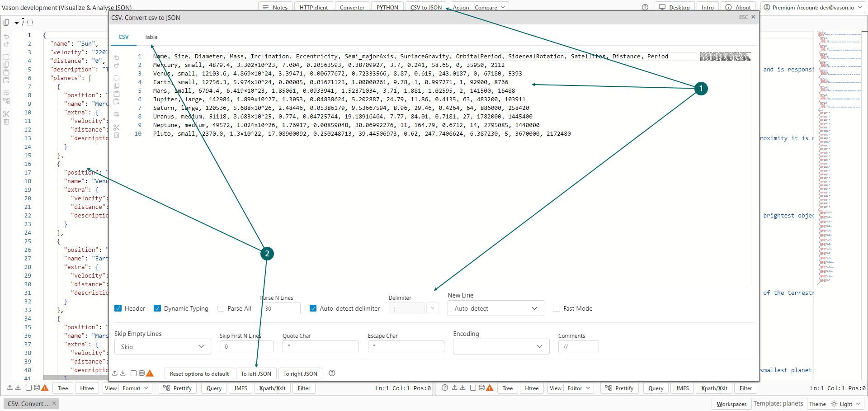Open Action Compare dropdown
Viewport: 868px width, 411px height.
coord(479,7)
